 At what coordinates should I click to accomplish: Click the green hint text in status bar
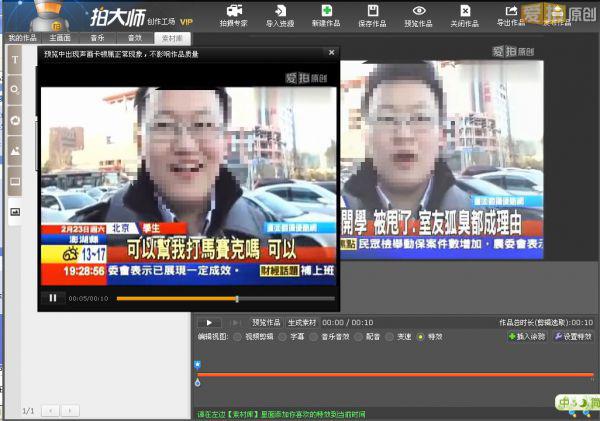(281, 414)
